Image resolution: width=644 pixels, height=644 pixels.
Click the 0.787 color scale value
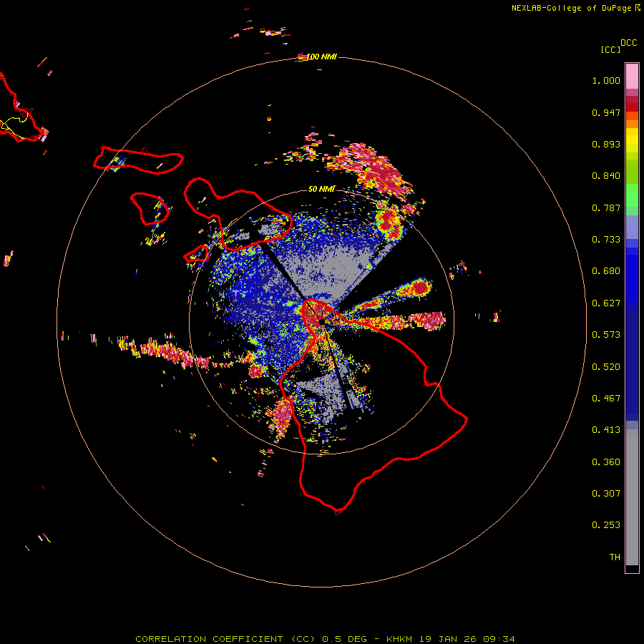point(606,208)
